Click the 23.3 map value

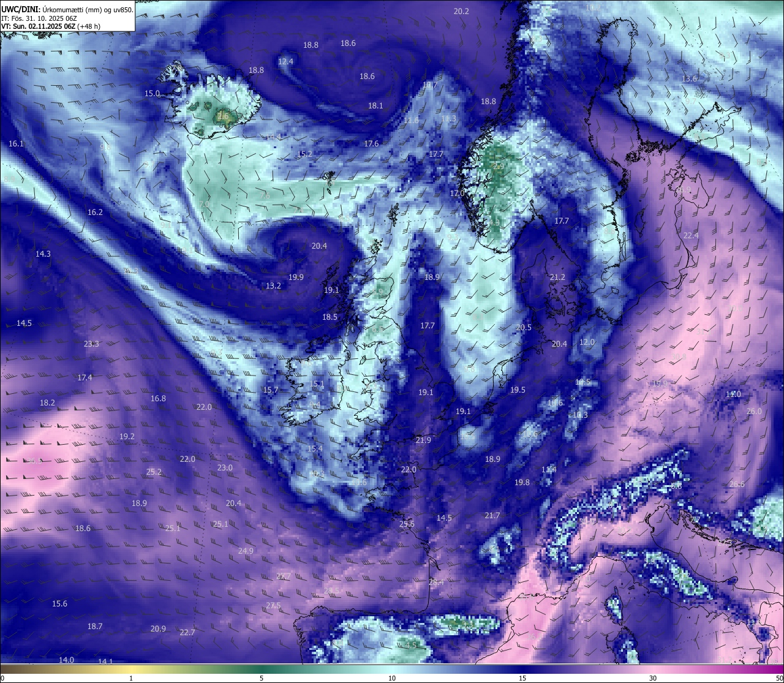click(91, 344)
